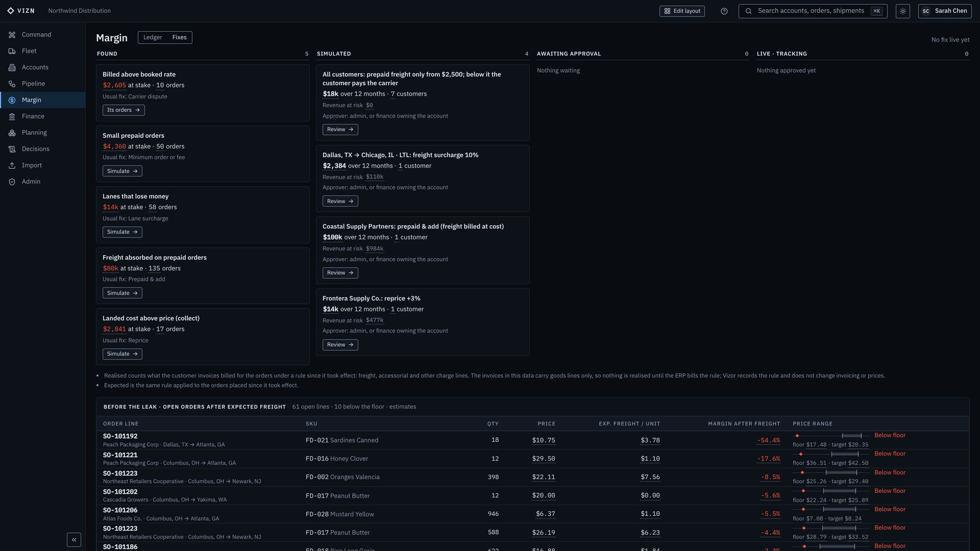The image size is (980, 551).
Task: Review Coastal Supply Partners prepaid & add
Action: (x=340, y=273)
